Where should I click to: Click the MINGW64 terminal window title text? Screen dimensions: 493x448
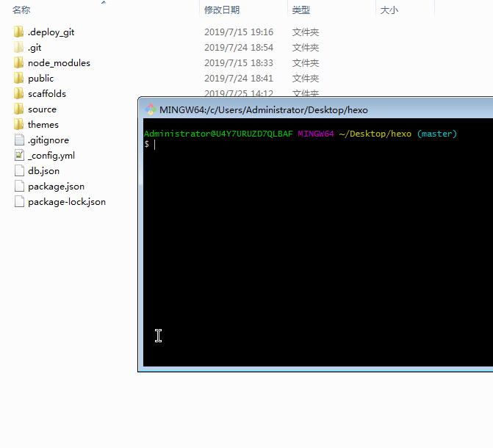pyautogui.click(x=264, y=110)
